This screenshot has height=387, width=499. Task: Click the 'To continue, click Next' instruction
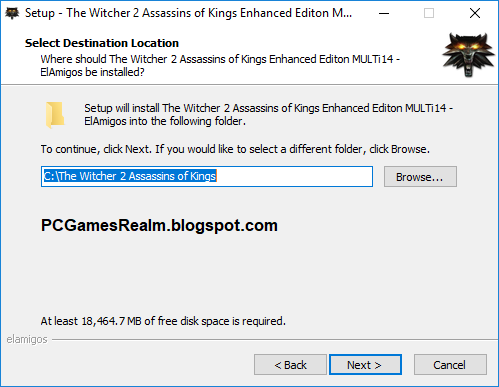pyautogui.click(x=235, y=149)
